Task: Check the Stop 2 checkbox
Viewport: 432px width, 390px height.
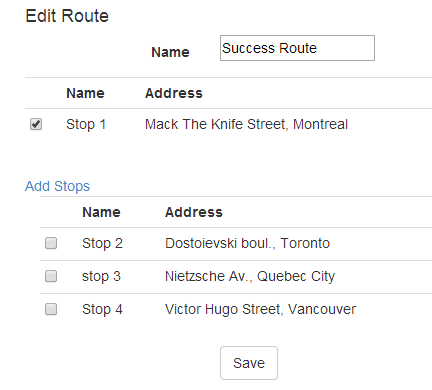Action: (x=51, y=243)
